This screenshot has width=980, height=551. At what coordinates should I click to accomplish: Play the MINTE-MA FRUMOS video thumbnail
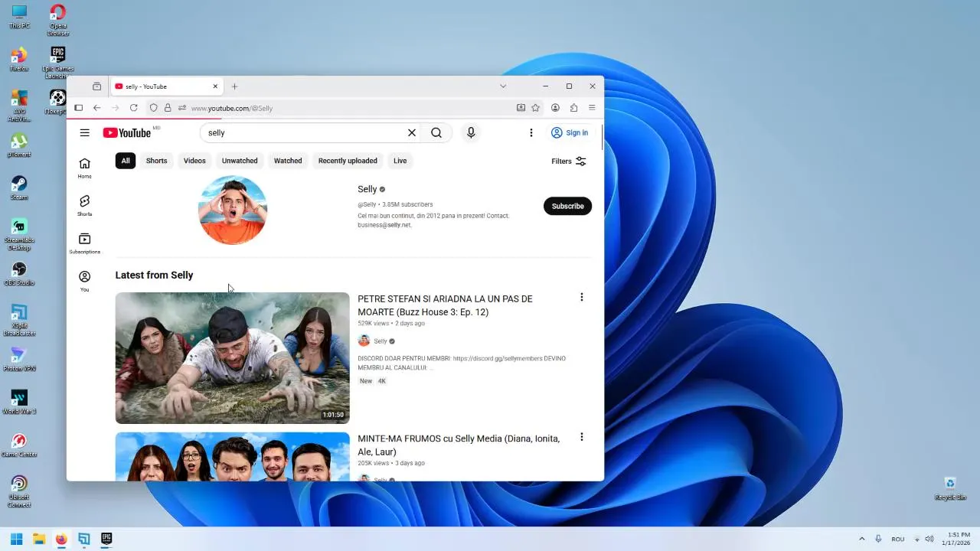[232, 457]
